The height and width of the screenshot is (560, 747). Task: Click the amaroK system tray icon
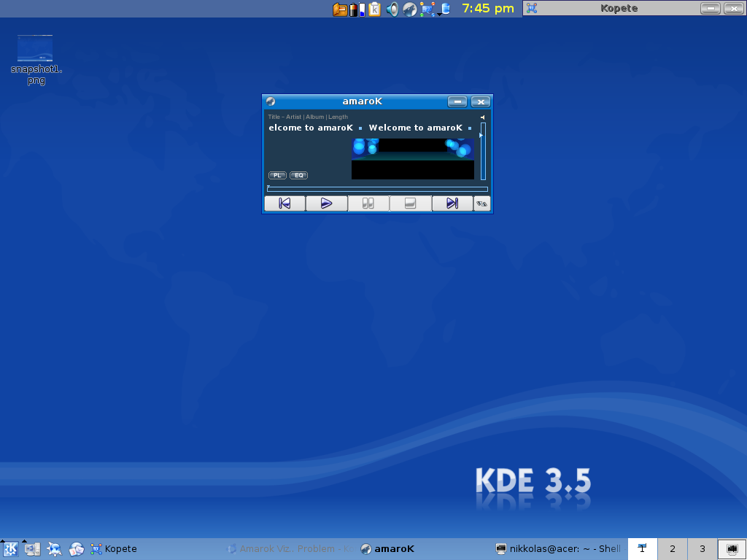pyautogui.click(x=410, y=9)
